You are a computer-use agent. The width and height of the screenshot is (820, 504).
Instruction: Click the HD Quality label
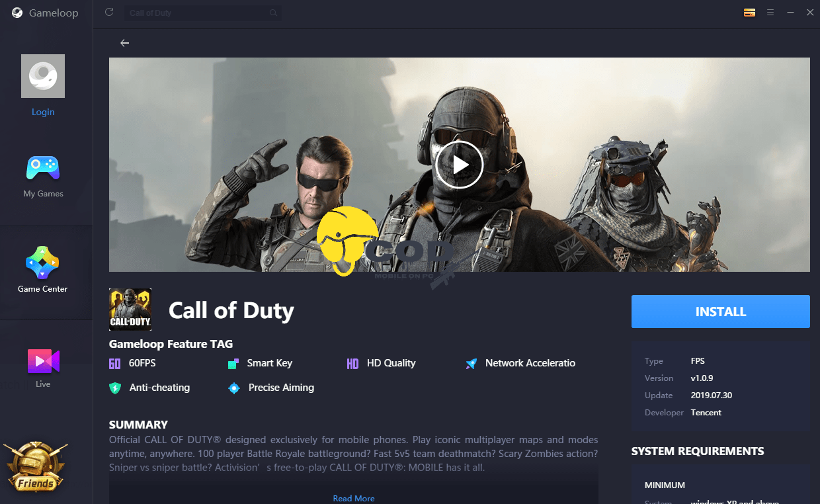[391, 363]
